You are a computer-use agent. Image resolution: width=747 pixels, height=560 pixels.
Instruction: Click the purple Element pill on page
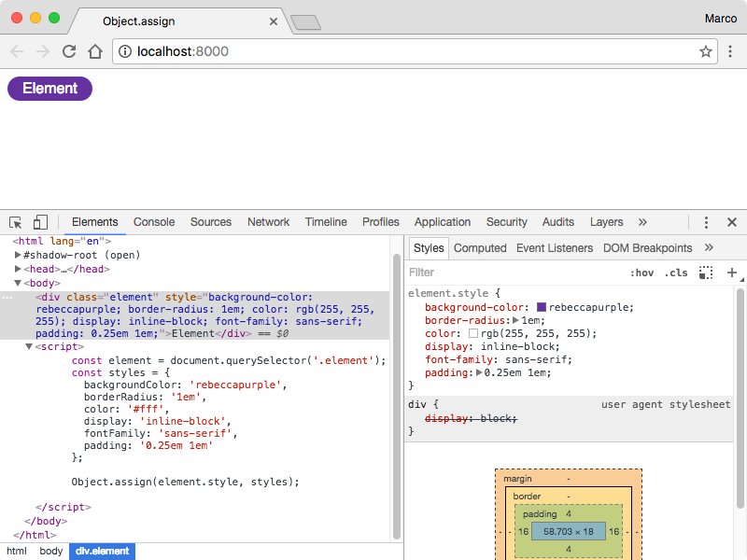(50, 89)
